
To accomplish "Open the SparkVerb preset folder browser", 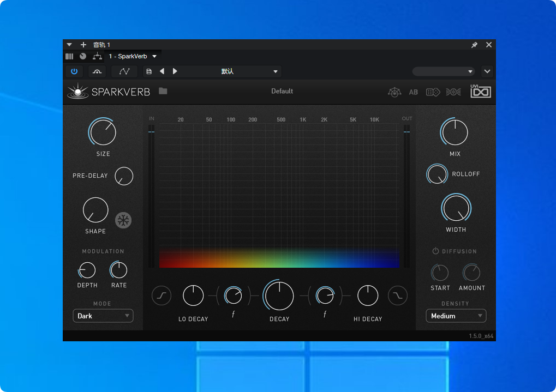I will point(163,91).
